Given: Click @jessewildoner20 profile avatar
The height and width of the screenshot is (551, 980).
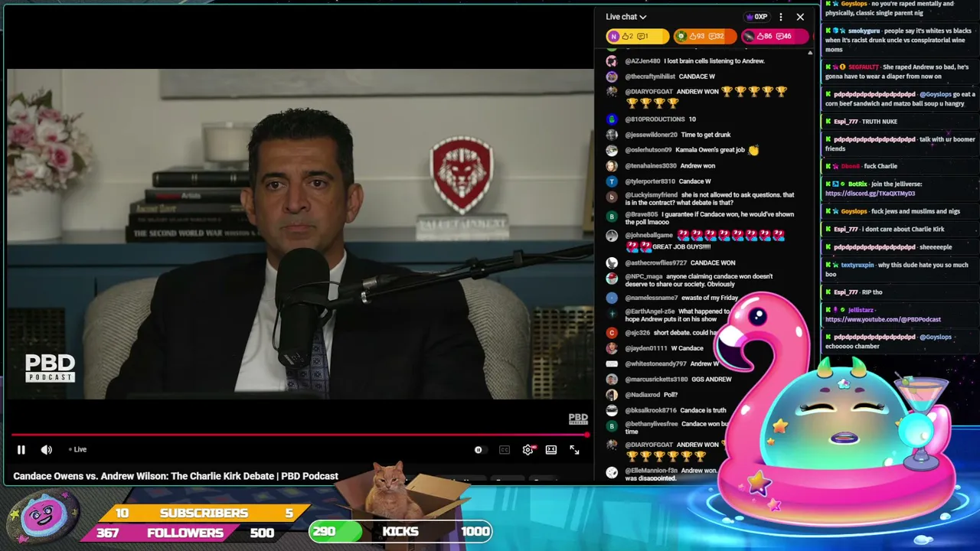Looking at the screenshot, I should coord(612,135).
